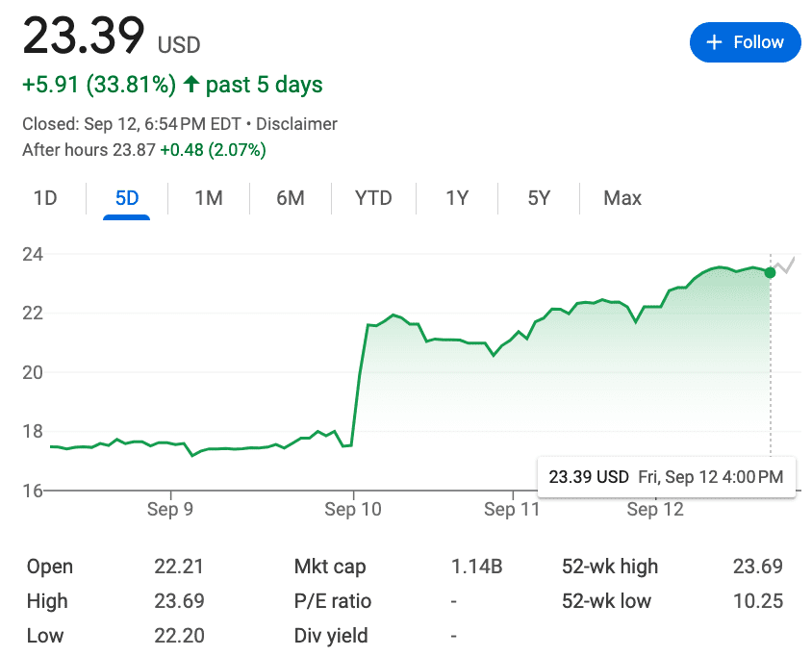Select the Mkt cap label

(x=330, y=567)
